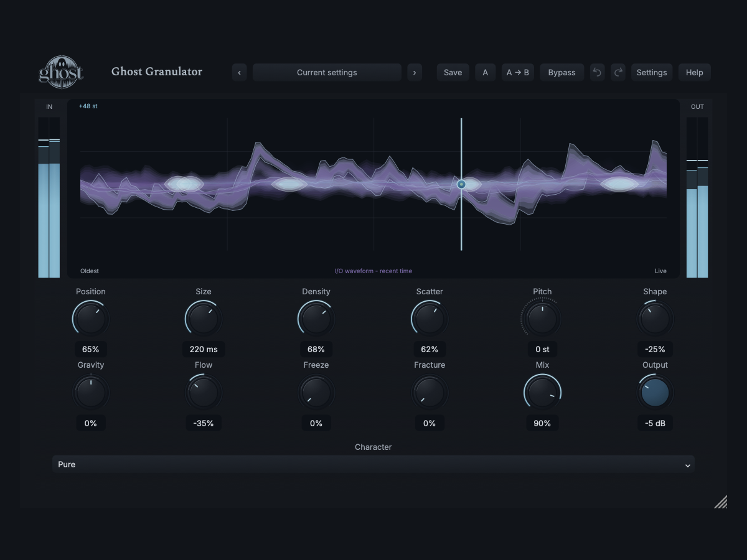
Task: Click the Scatter knob
Action: point(430,319)
